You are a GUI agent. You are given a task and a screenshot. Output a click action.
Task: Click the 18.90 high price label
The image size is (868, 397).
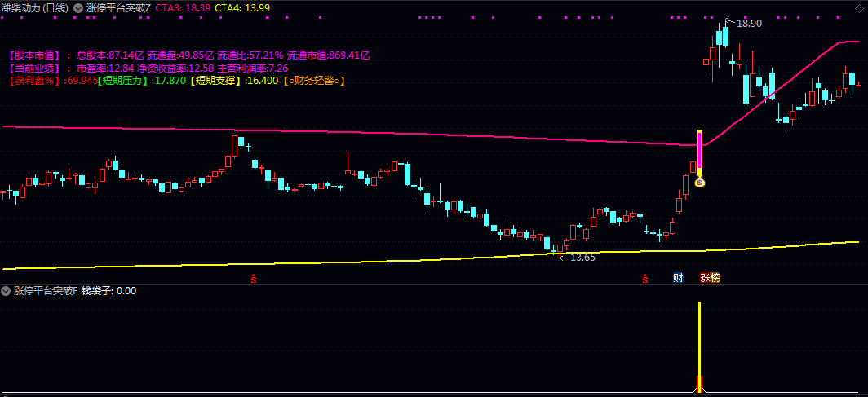(750, 23)
